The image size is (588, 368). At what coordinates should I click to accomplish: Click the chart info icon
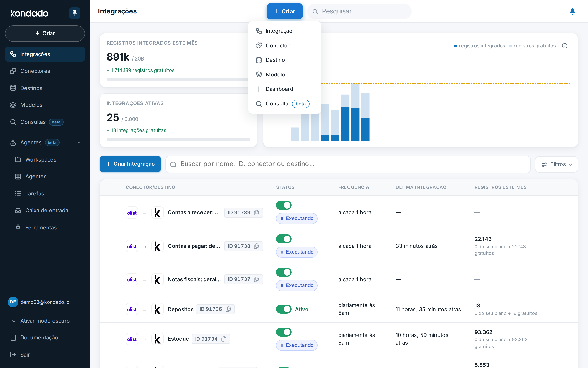click(565, 46)
